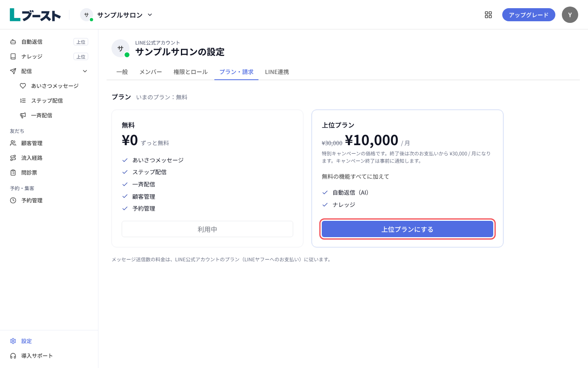Go to ナレッジ in the sidebar
Image resolution: width=588 pixels, height=368 pixels.
tap(49, 56)
